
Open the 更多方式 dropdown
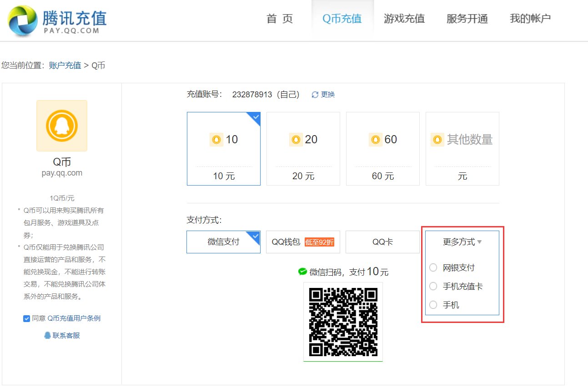[x=461, y=242]
